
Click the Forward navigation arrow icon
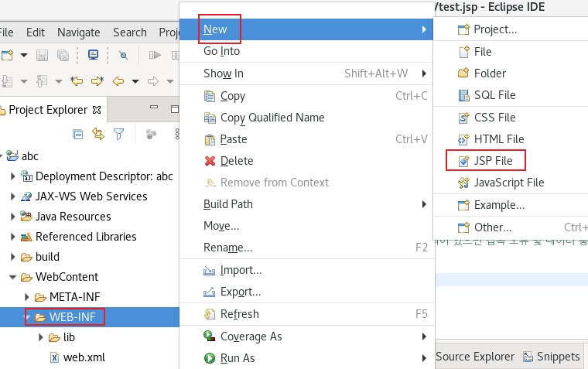pyautogui.click(x=153, y=81)
